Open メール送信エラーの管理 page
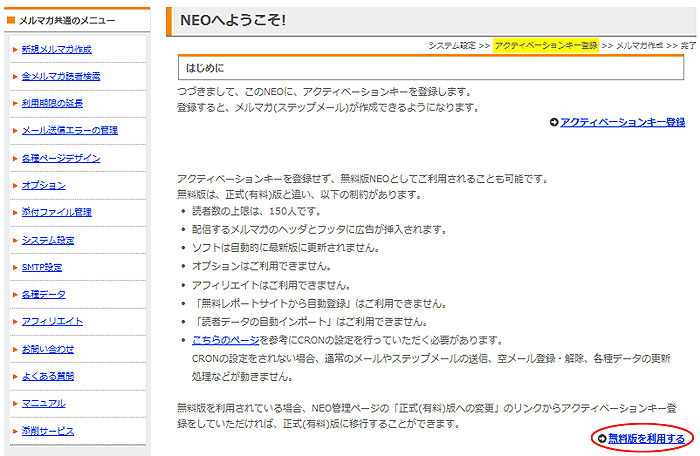 click(70, 130)
